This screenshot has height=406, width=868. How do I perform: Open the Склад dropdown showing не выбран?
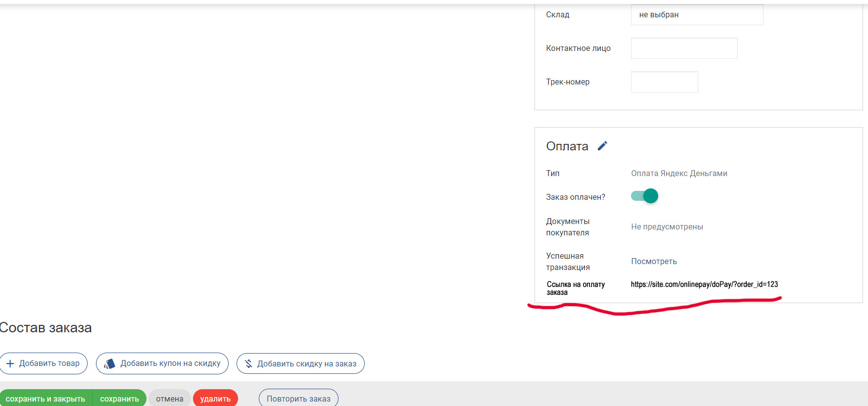tap(697, 15)
